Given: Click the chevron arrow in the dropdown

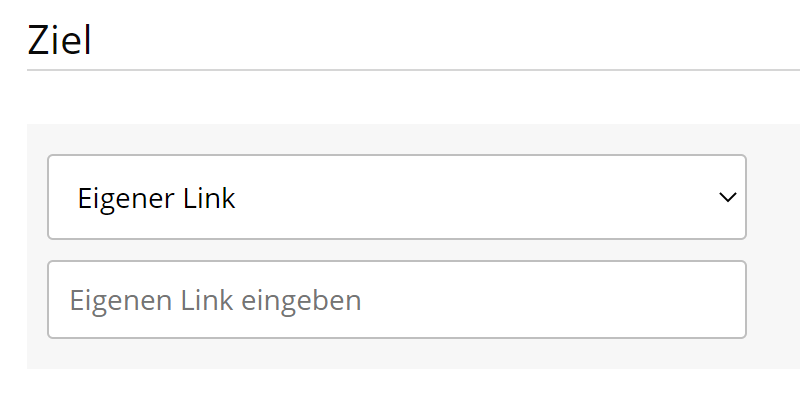Looking at the screenshot, I should click(x=727, y=197).
